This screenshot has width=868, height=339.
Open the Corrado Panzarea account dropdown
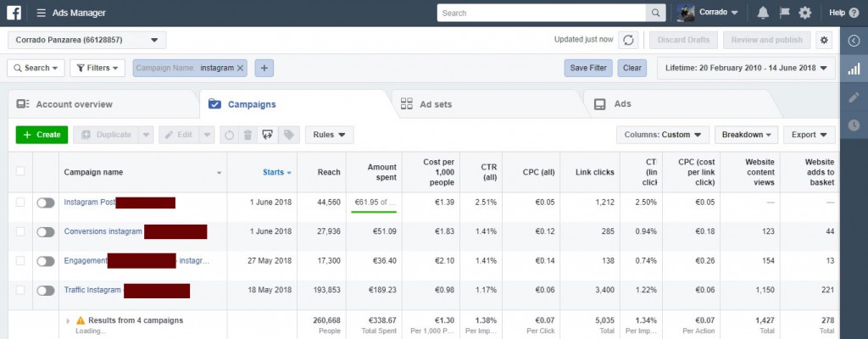87,40
